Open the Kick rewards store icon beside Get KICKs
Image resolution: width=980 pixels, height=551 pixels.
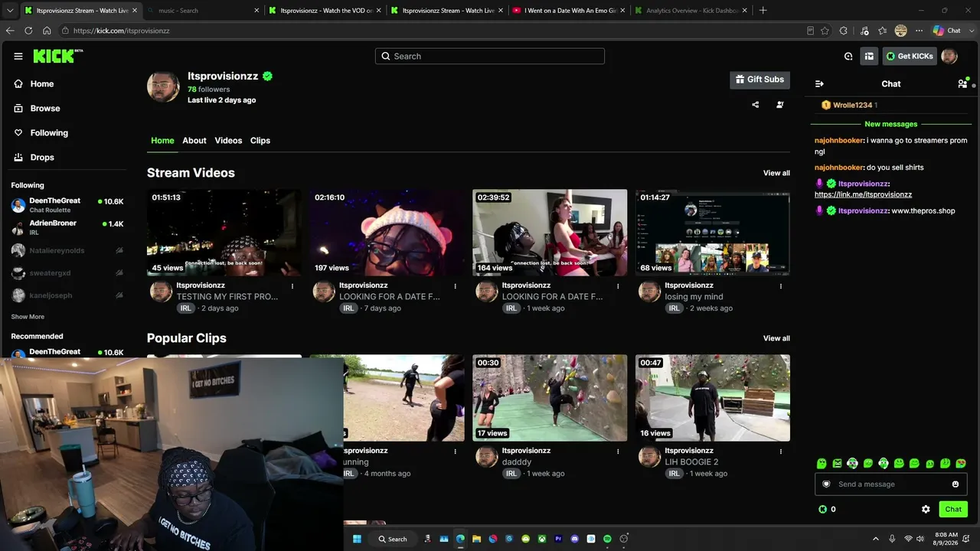click(x=869, y=56)
